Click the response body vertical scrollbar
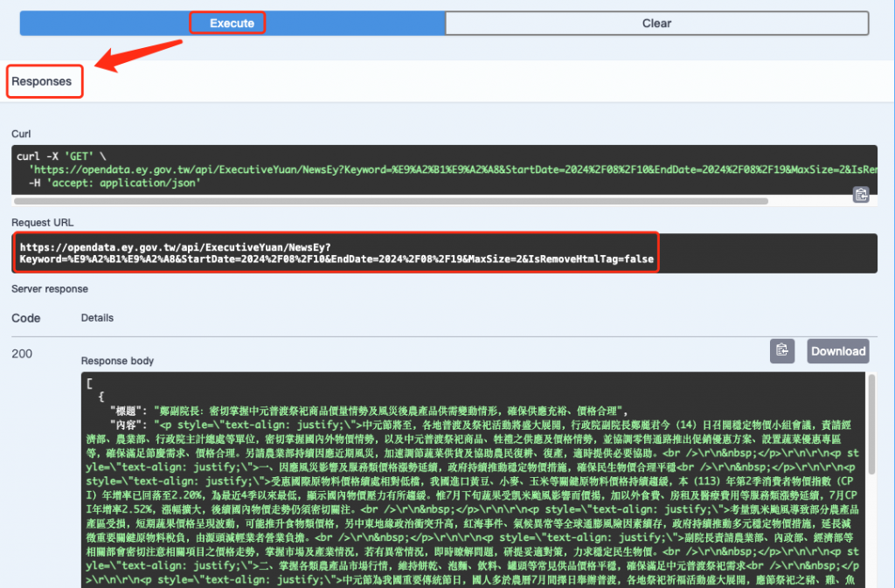The height and width of the screenshot is (588, 895). click(871, 425)
